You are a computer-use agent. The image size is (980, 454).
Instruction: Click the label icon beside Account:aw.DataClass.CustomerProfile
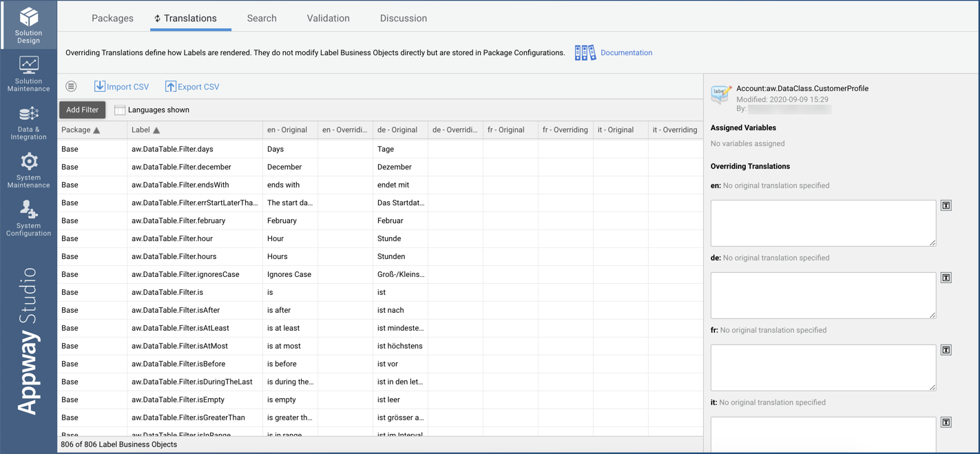pyautogui.click(x=721, y=94)
